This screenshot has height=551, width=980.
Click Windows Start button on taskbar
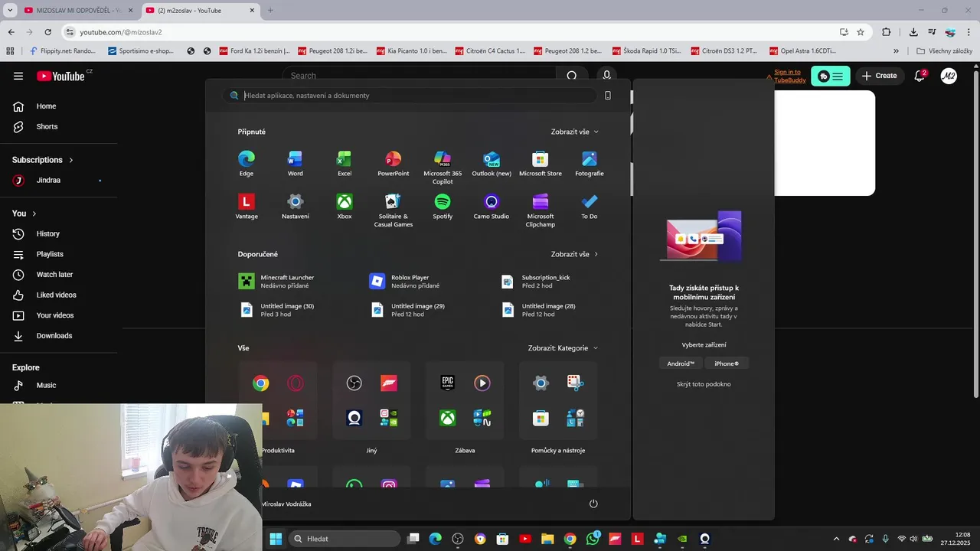(276, 539)
